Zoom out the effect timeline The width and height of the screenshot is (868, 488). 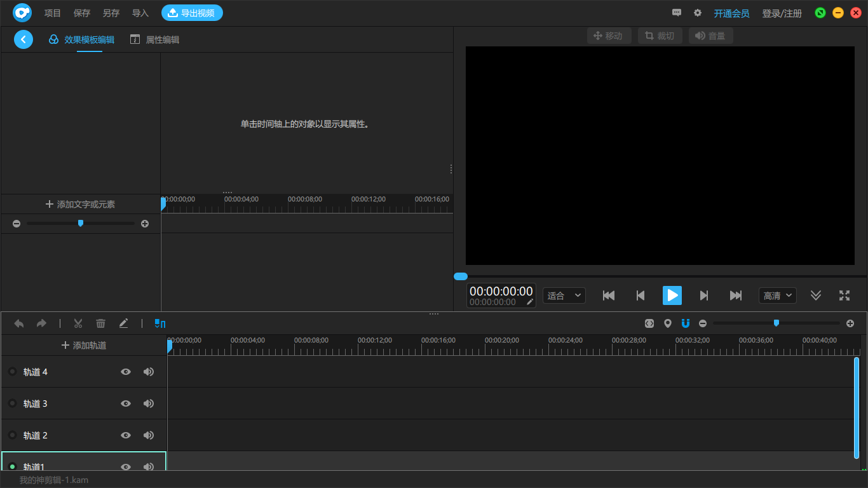17,224
